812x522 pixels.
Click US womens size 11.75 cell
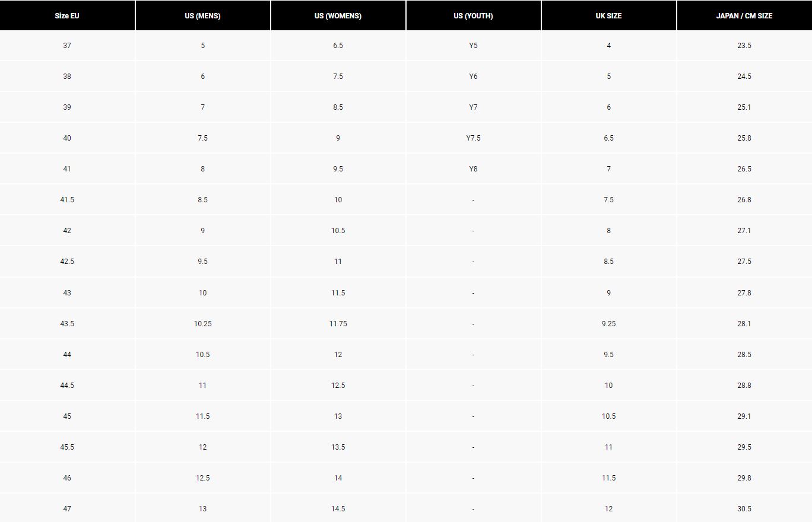[338, 324]
